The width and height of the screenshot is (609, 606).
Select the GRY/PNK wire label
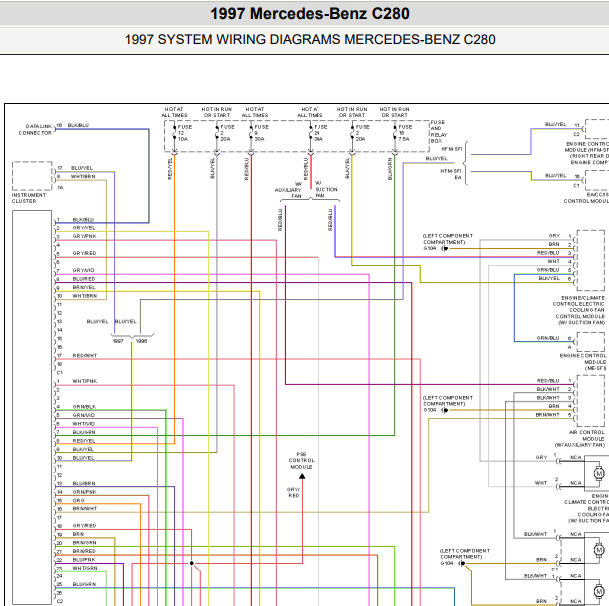point(84,236)
